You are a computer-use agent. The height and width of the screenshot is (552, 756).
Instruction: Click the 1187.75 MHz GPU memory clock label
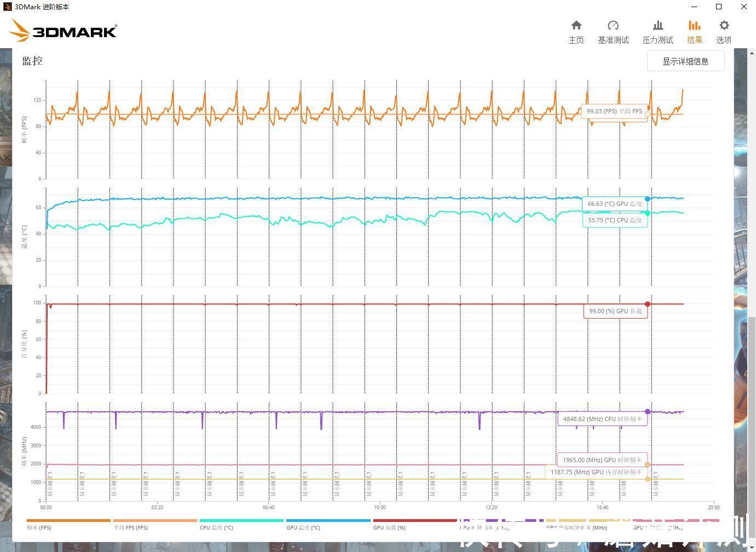[x=596, y=472]
